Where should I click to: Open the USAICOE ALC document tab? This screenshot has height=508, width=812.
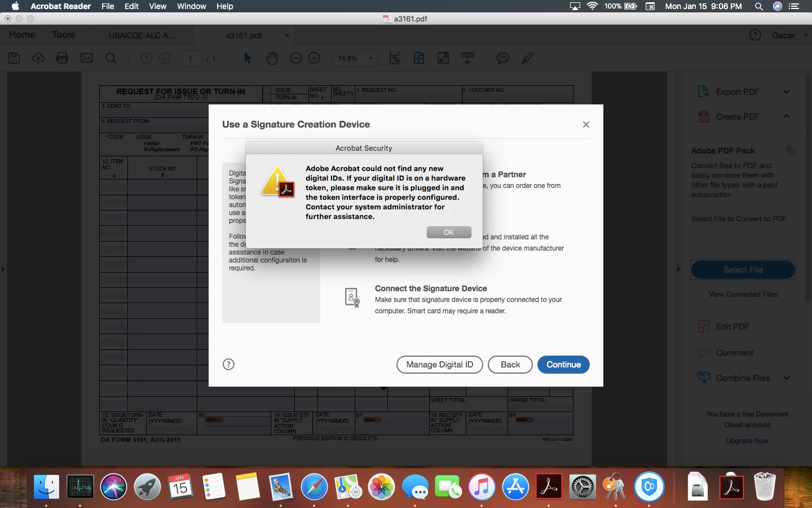pyautogui.click(x=142, y=36)
